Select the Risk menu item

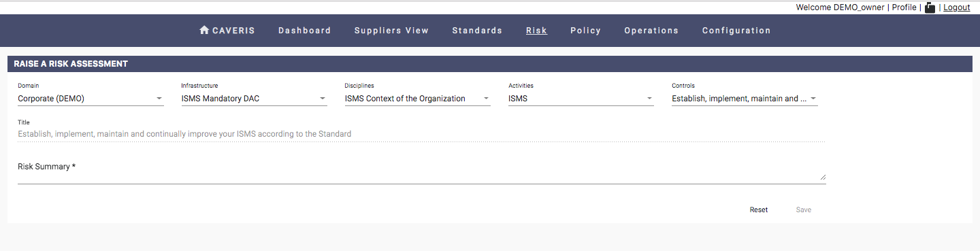tap(536, 31)
